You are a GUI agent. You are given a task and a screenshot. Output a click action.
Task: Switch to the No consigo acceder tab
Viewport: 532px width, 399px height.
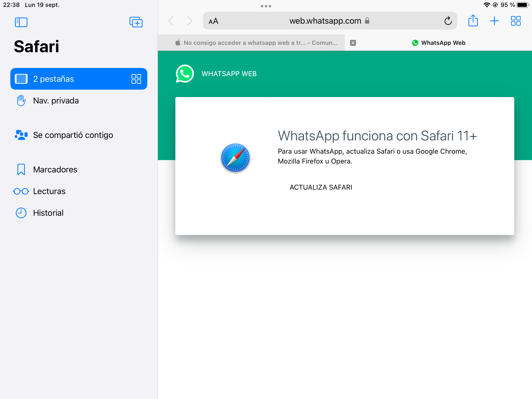click(x=256, y=43)
